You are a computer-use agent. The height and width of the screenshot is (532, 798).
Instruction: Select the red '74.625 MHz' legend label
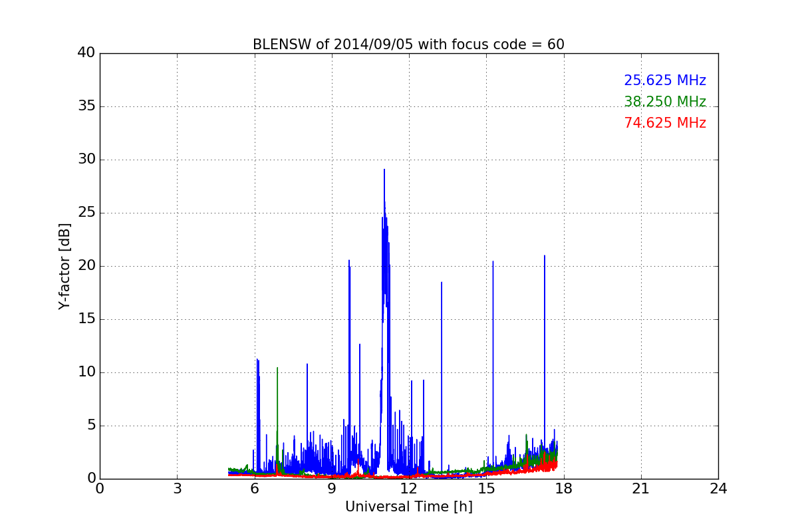coord(665,123)
